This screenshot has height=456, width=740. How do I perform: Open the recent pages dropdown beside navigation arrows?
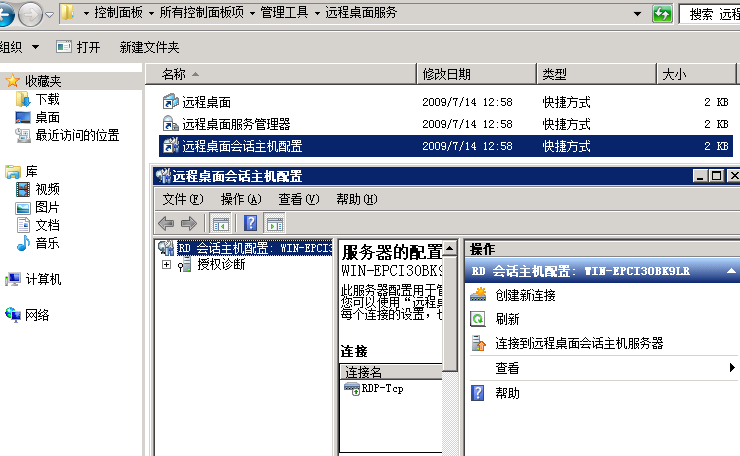[50, 15]
